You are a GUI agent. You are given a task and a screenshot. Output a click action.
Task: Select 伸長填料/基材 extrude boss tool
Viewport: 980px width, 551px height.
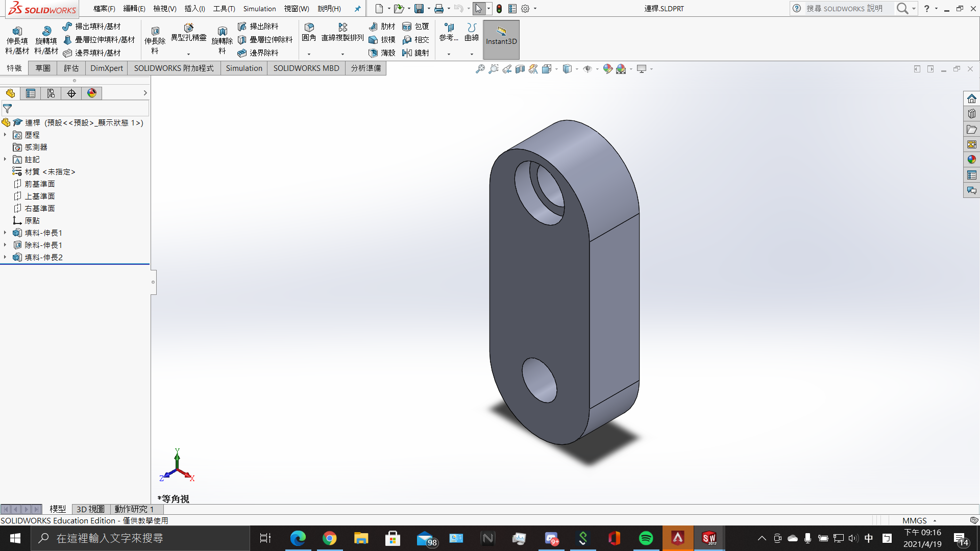17,32
